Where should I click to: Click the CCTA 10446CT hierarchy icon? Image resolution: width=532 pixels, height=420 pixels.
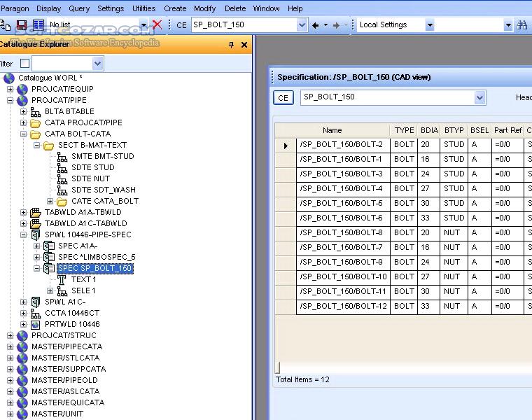tap(35, 313)
